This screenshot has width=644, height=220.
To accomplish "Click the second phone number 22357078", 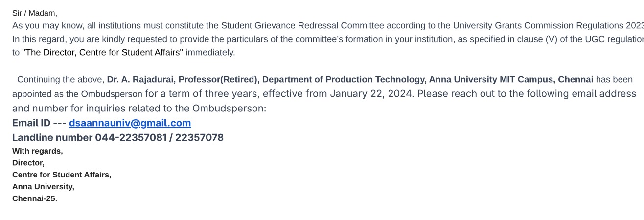I will click(199, 138).
